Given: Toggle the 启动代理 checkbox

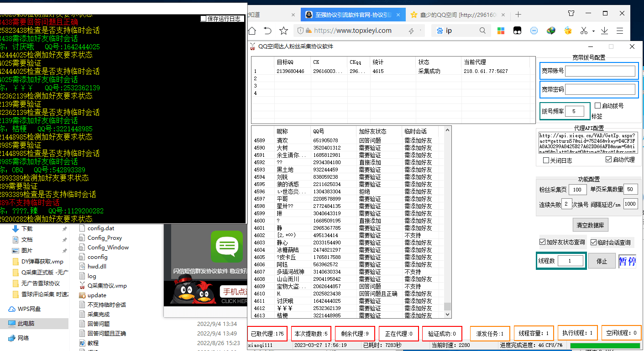Looking at the screenshot, I should pos(608,160).
